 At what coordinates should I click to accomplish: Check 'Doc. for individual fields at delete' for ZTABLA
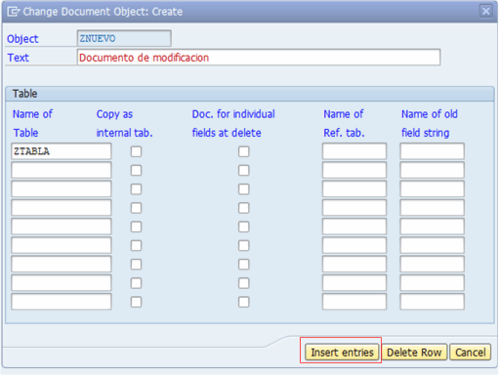coord(244,152)
